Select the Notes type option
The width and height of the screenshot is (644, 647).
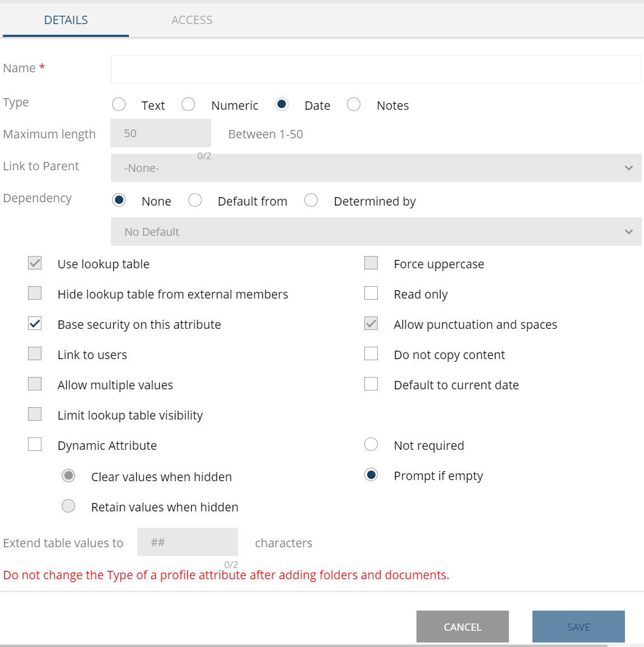354,105
